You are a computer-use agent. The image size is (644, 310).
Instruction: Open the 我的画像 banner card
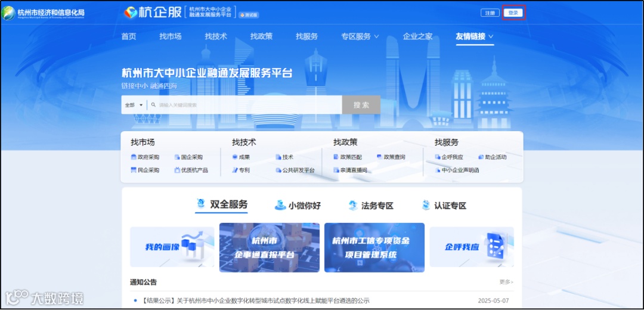(172, 247)
